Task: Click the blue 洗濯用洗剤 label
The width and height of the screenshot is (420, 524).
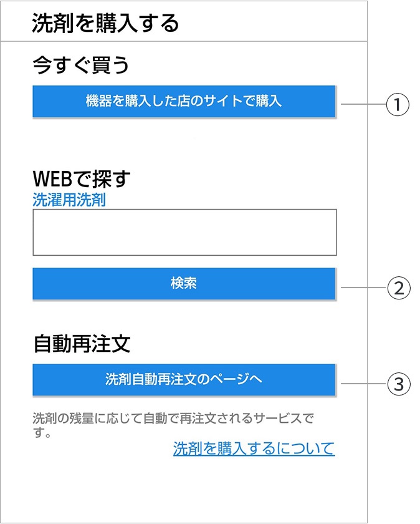Action: tap(69, 200)
